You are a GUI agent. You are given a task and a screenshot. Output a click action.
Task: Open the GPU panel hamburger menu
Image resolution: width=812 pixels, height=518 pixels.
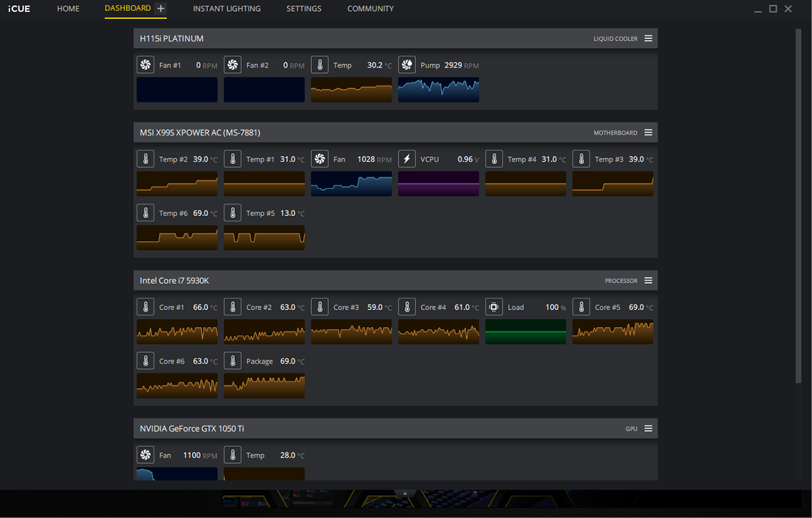tap(648, 429)
